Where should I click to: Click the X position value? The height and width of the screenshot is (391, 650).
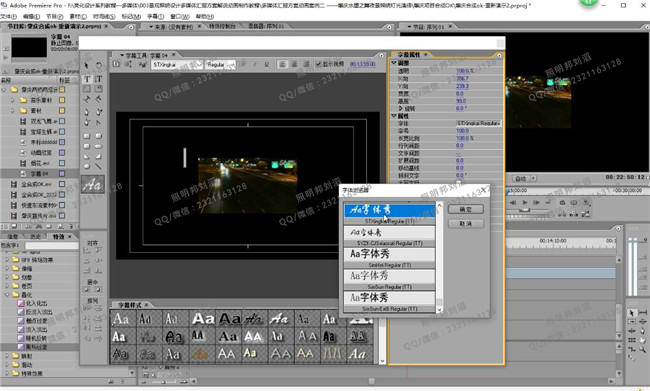tap(462, 78)
